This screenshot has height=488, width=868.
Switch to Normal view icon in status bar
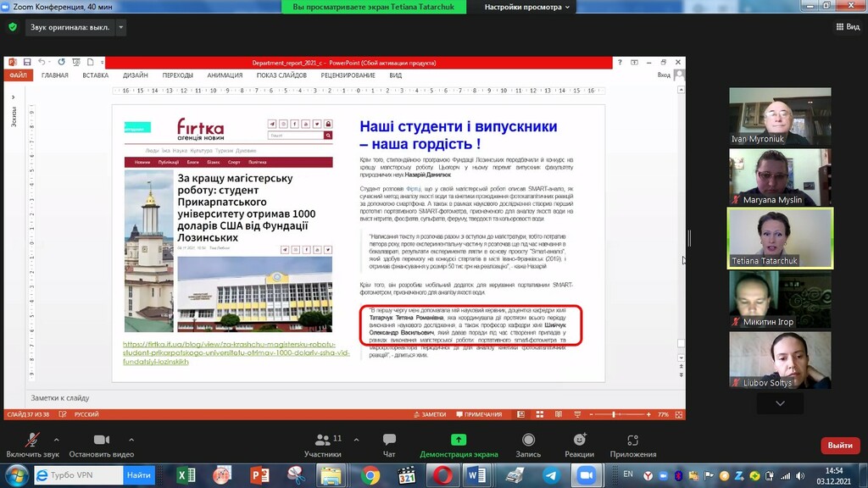pos(521,414)
